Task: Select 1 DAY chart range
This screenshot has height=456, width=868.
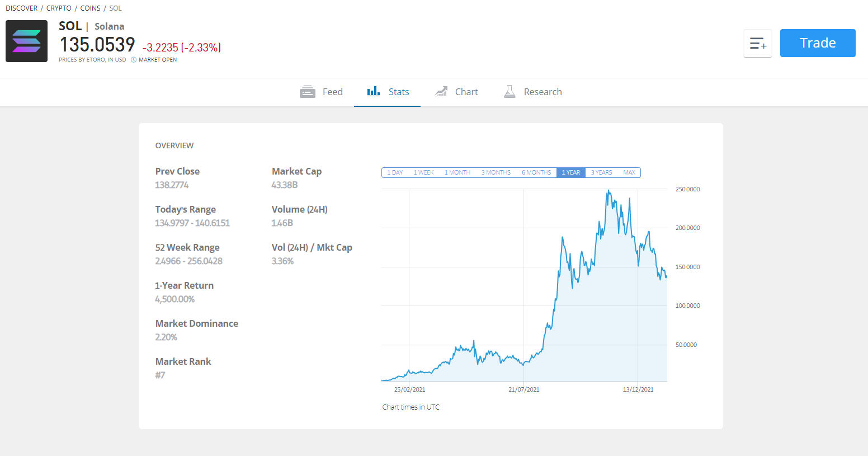Action: (395, 172)
